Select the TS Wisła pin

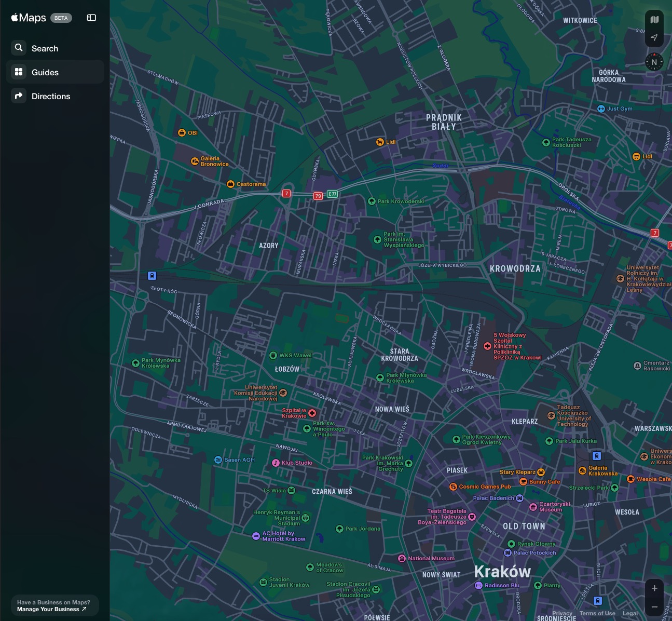tap(292, 490)
